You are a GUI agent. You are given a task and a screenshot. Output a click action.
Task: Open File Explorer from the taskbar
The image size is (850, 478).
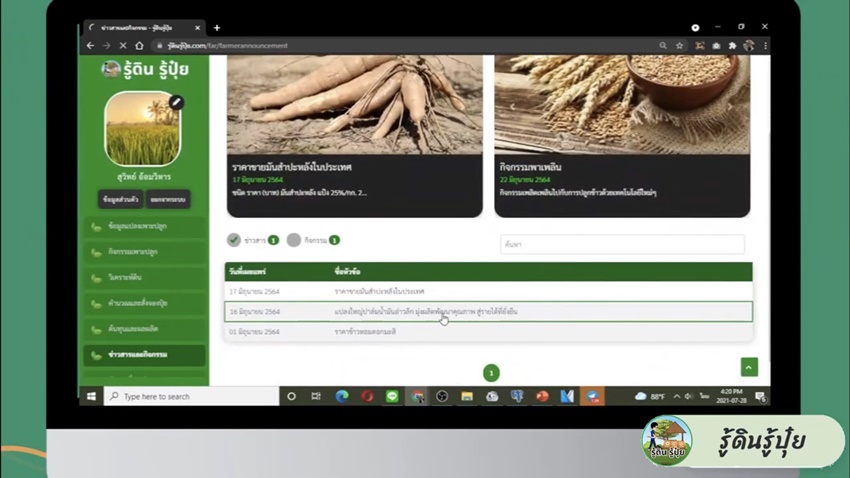(x=467, y=396)
